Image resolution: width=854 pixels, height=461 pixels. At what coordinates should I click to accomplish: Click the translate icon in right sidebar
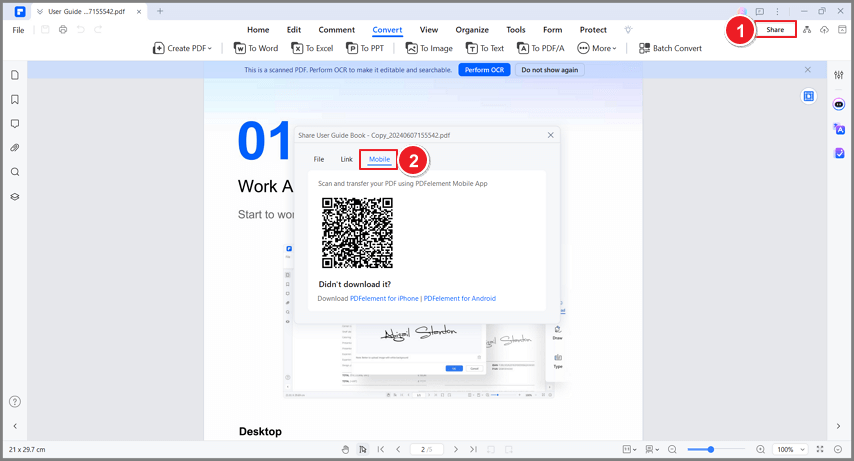tap(839, 129)
